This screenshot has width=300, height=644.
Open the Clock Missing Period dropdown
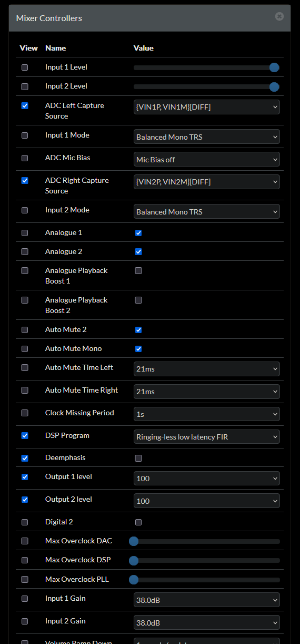[207, 414]
